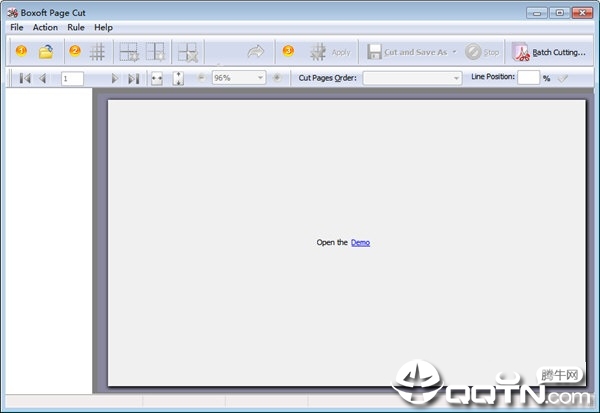Delete cut line icon in toolbar

tap(188, 52)
